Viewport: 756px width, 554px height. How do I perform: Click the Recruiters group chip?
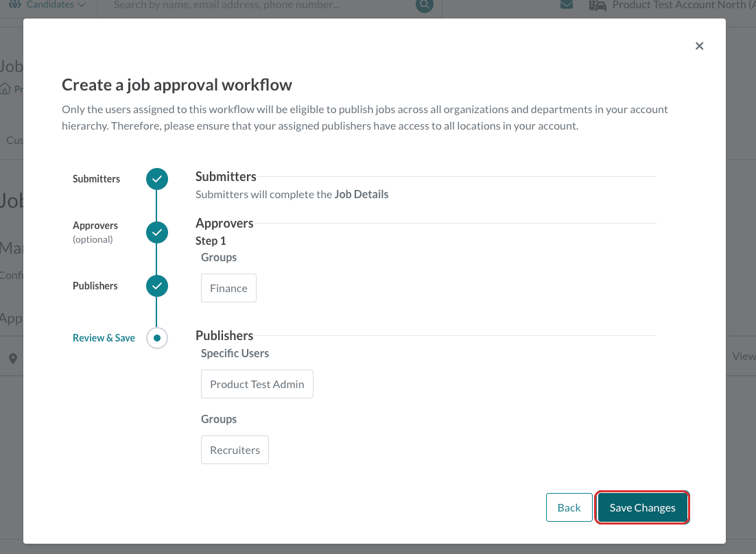click(x=235, y=450)
